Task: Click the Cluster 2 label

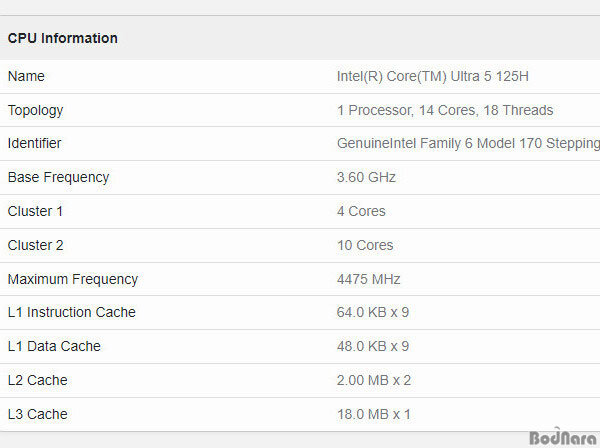Action: coord(36,245)
